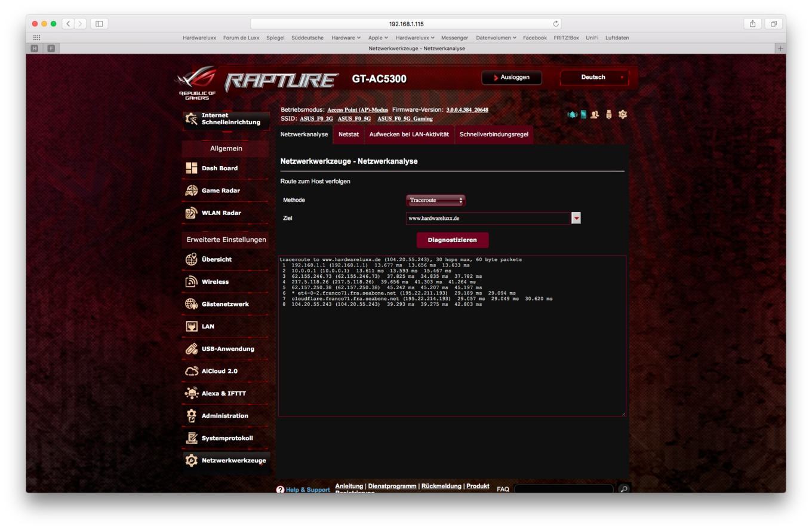
Task: Open LAN settings in sidebar
Action: [226, 326]
